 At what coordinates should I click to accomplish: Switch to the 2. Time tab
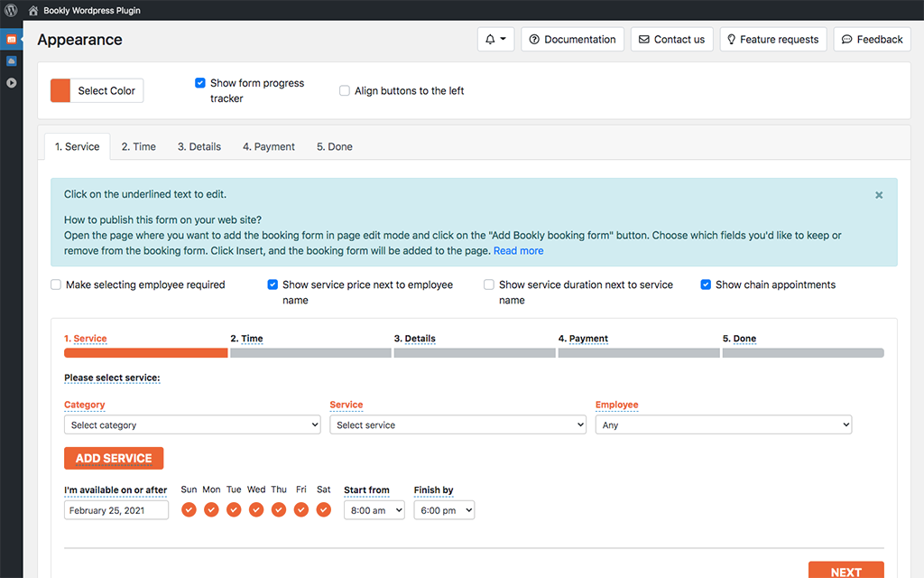coord(138,145)
